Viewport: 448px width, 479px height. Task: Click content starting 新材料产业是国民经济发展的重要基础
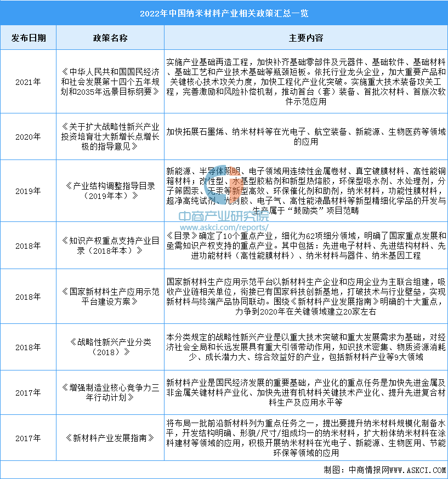coord(306,392)
